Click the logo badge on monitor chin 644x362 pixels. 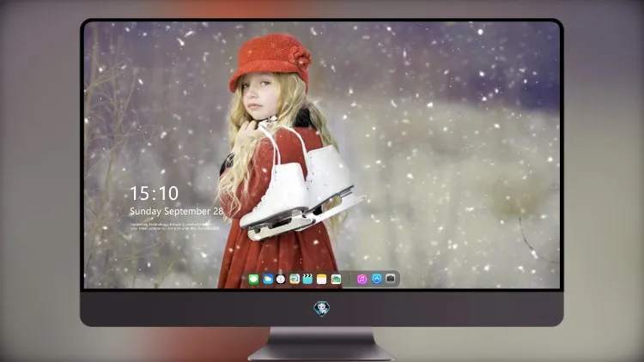[322, 309]
